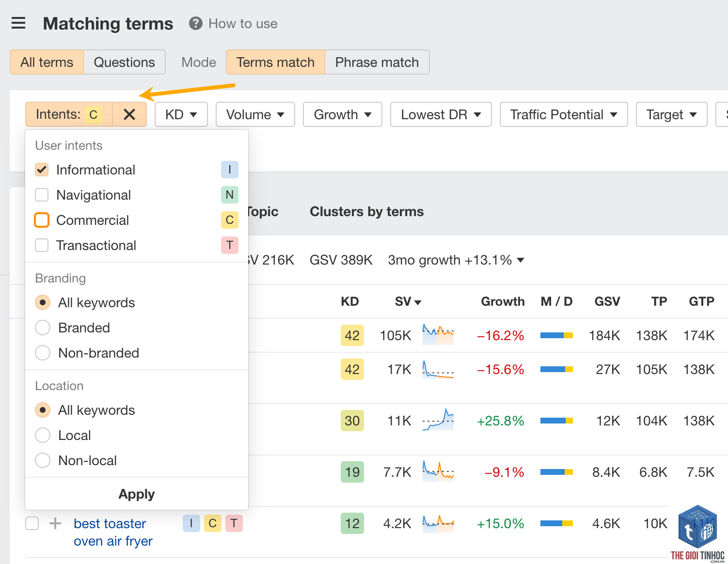Image resolution: width=728 pixels, height=564 pixels.
Task: Open the How to use link
Action: (x=243, y=24)
